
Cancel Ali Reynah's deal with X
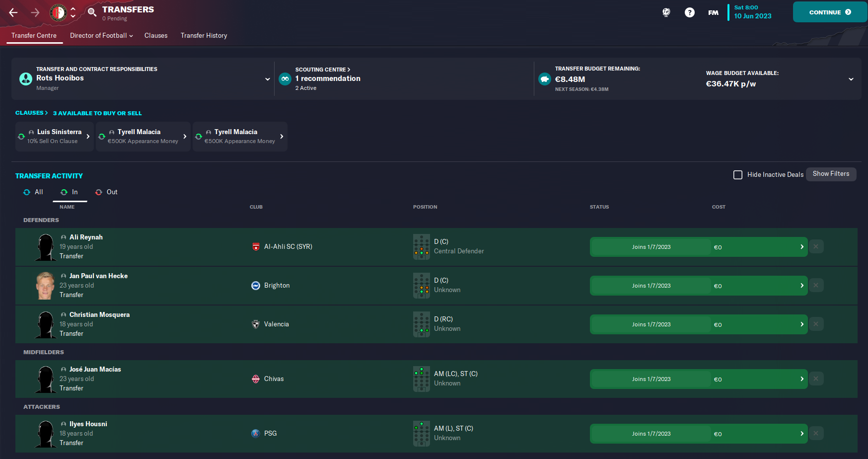pos(816,246)
